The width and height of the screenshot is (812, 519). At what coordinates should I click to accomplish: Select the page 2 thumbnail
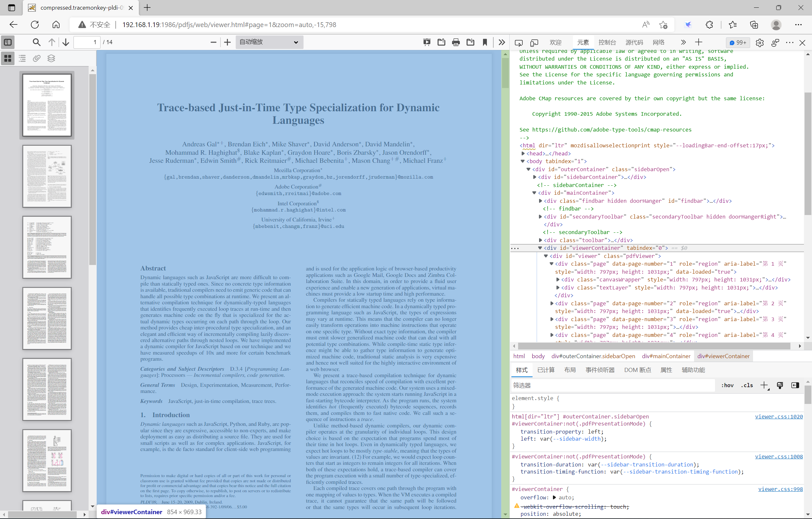(47, 176)
